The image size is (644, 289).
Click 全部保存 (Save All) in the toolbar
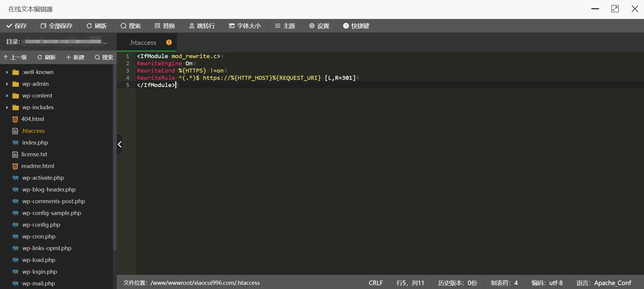(57, 26)
